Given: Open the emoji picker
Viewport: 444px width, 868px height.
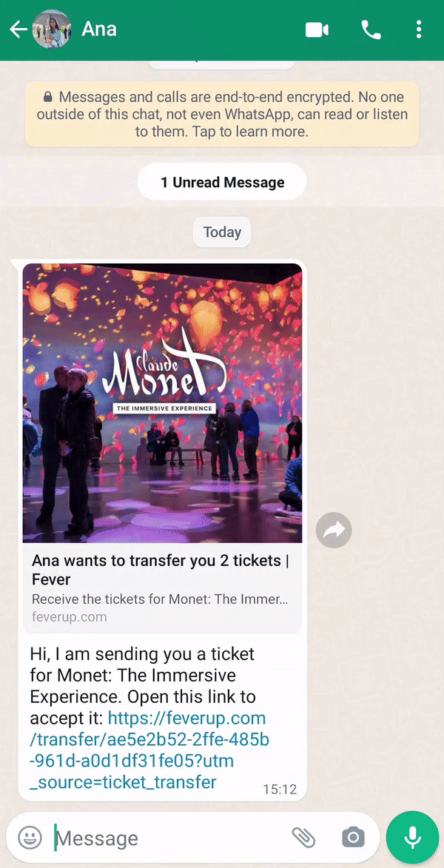Looking at the screenshot, I should (30, 838).
